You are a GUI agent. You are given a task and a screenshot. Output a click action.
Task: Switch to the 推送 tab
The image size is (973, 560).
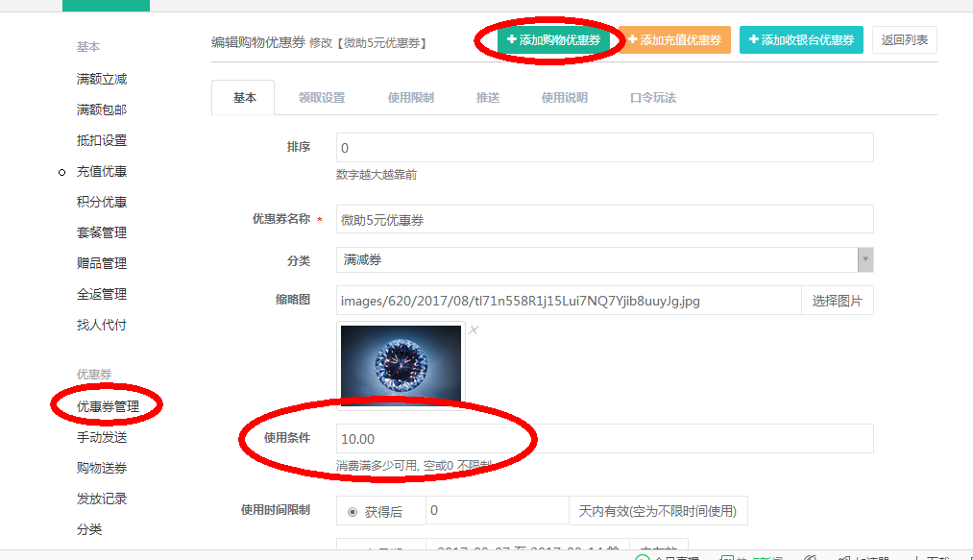click(487, 98)
